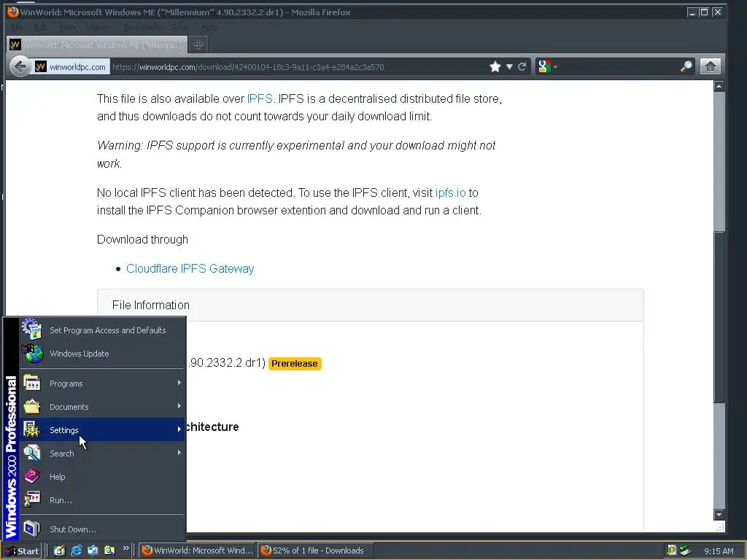Choose Shut Down... from Start menu
The height and width of the screenshot is (560, 747).
(x=101, y=529)
